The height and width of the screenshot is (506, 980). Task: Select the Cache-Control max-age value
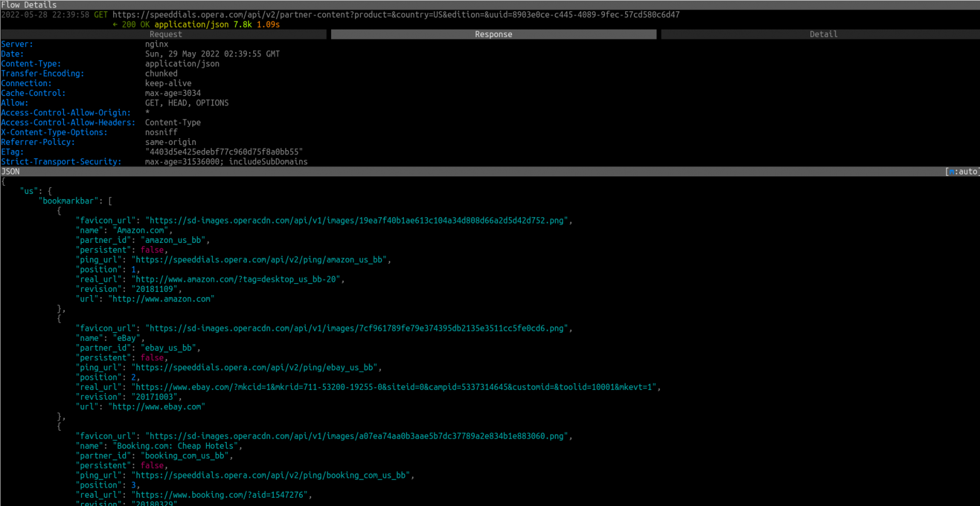173,93
